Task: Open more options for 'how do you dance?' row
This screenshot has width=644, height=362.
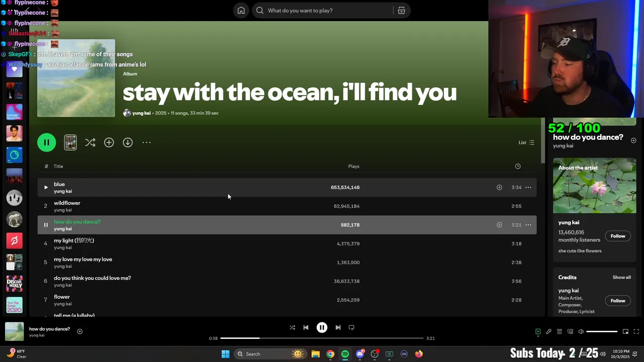Action: coord(528,225)
